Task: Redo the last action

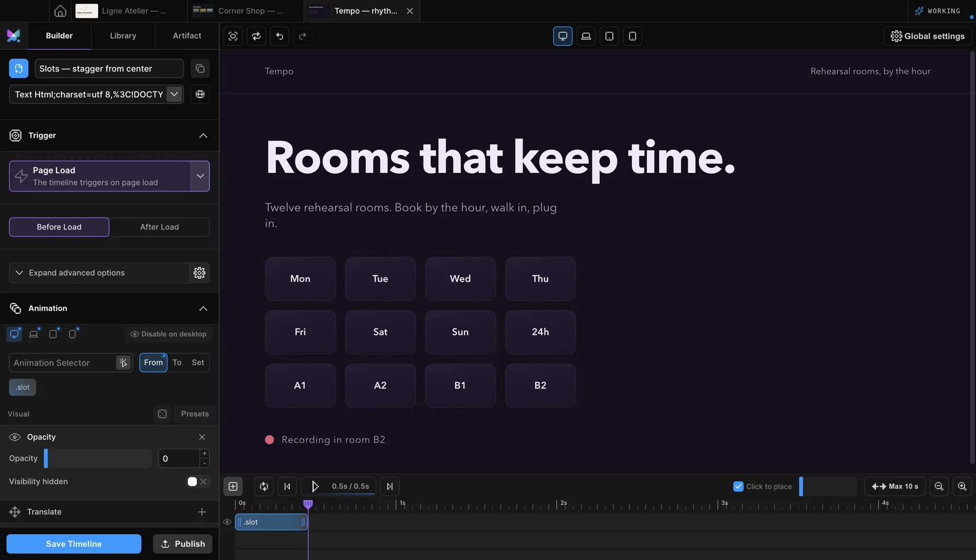Action: click(303, 36)
